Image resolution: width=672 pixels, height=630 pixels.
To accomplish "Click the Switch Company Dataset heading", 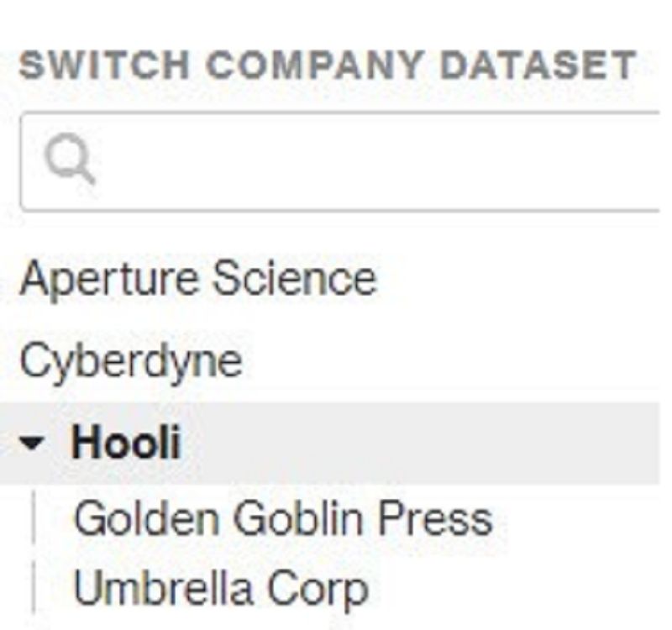I will pyautogui.click(x=326, y=66).
